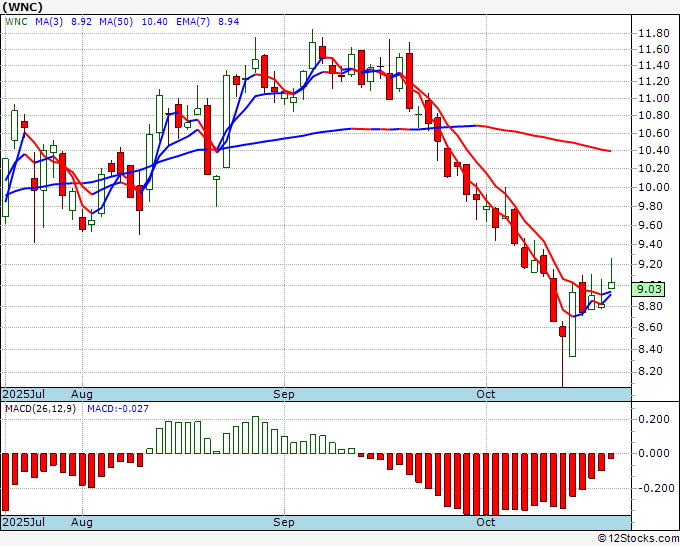The width and height of the screenshot is (680, 546).
Task: Click the 0.200 MACD axis label
Action: [654, 419]
